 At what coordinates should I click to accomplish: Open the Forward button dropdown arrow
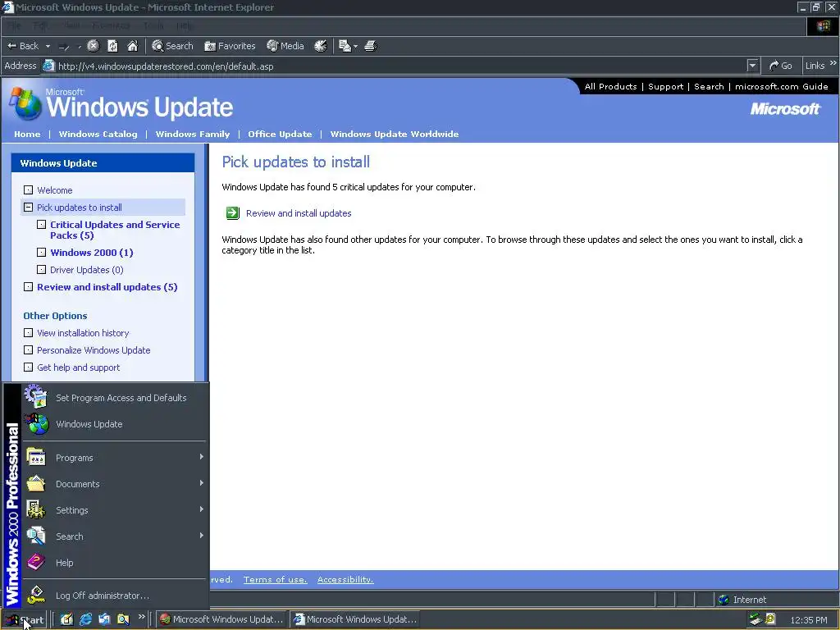click(79, 47)
